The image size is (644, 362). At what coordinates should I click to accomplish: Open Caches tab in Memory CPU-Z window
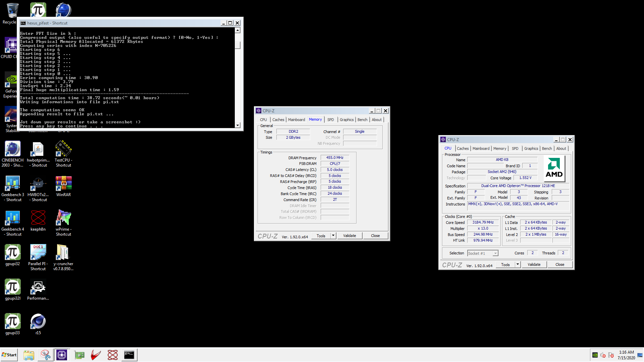pos(278,120)
